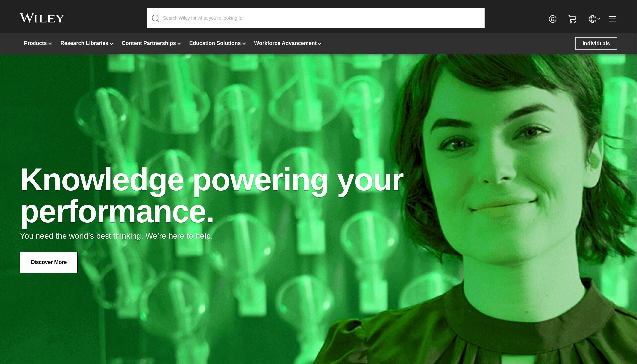Open the hamburger menu icon
Screen dimensions: 637x364
pos(612,19)
